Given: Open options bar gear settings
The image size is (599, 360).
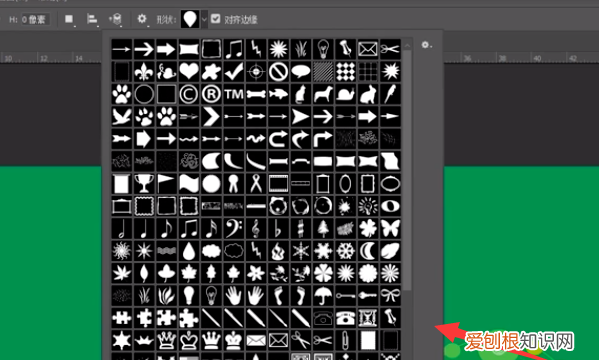Looking at the screenshot, I should pos(142,18).
